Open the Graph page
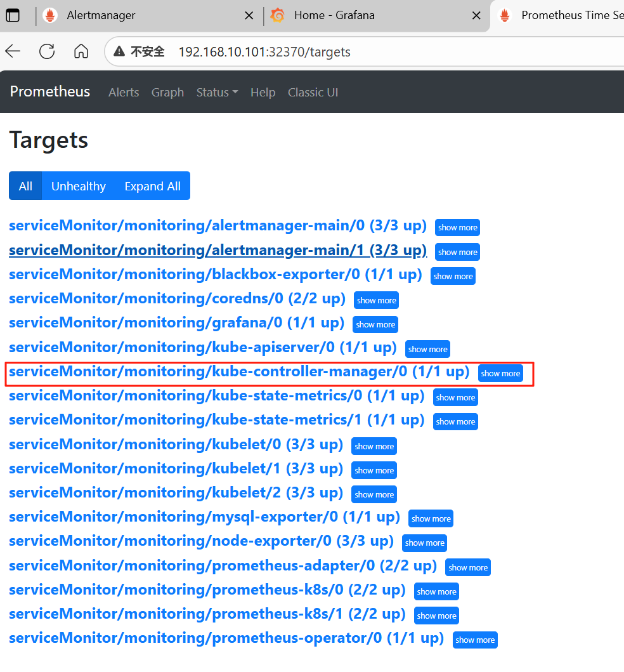Image resolution: width=624 pixels, height=672 pixels. click(x=167, y=92)
